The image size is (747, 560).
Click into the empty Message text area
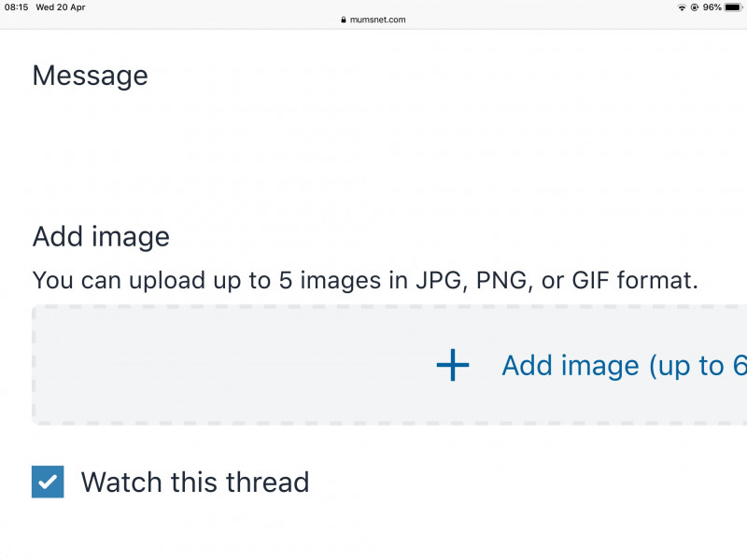click(373, 149)
